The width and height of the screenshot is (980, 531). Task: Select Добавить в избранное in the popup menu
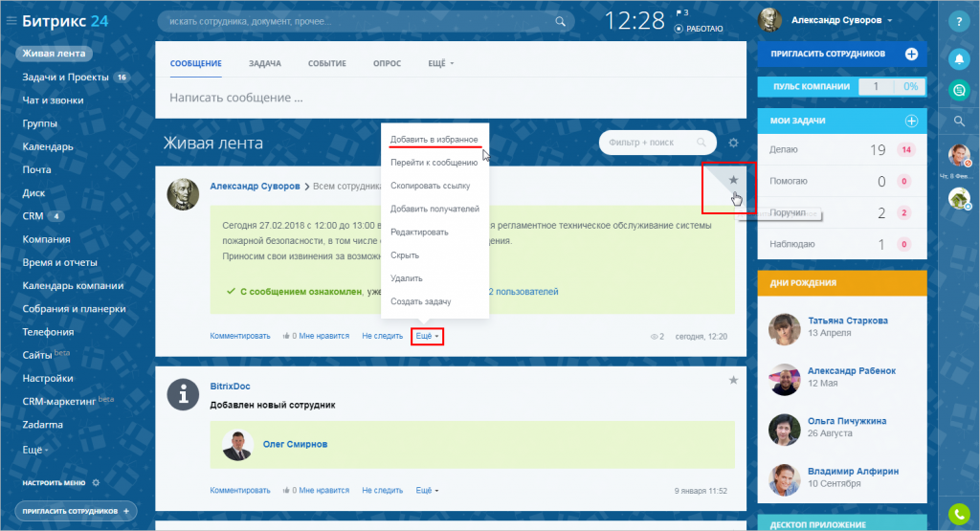click(434, 140)
